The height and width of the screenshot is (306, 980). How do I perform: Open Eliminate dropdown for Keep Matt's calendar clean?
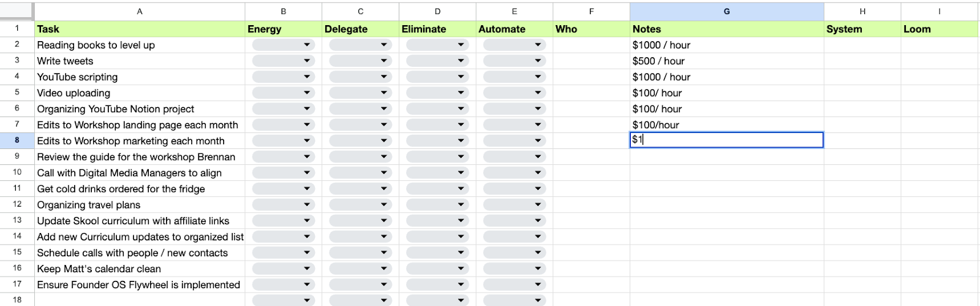(x=437, y=269)
